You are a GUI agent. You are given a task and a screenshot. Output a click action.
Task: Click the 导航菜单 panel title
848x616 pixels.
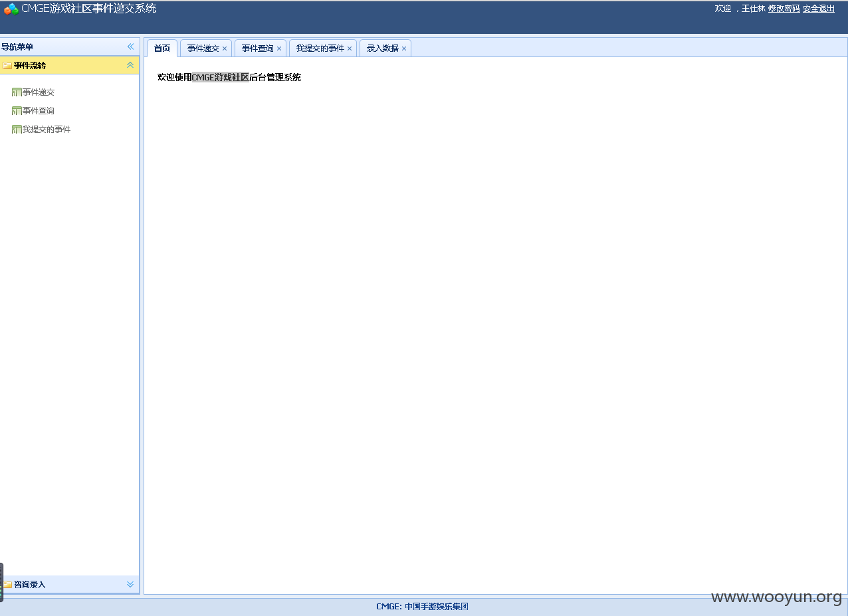click(x=17, y=47)
